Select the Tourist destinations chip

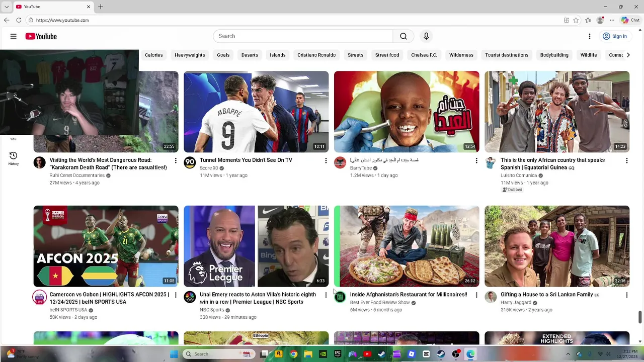click(507, 55)
